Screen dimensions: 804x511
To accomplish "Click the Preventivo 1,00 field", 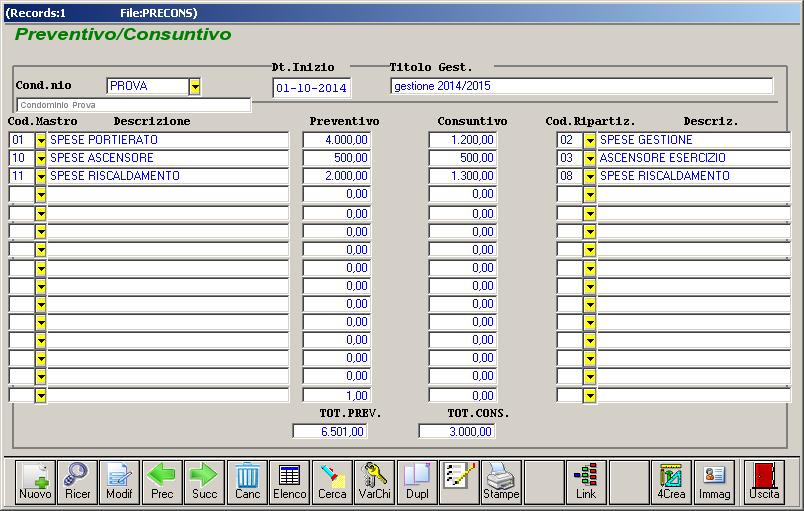I will coord(337,396).
